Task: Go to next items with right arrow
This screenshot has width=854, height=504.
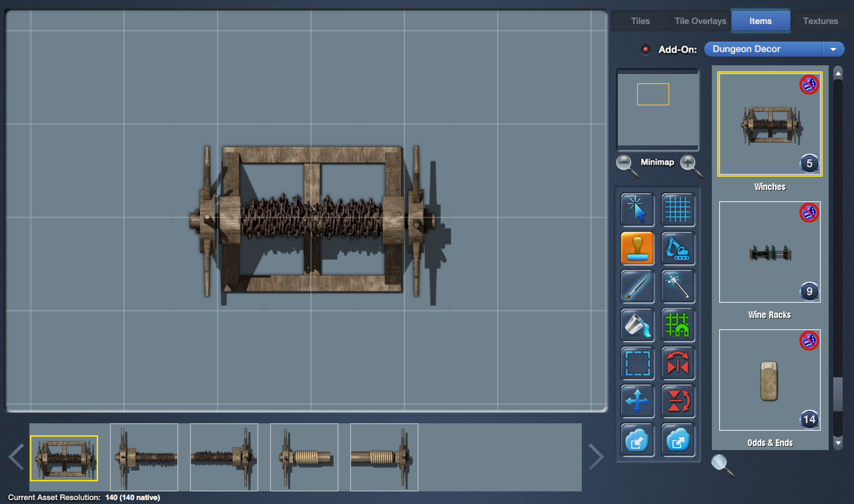Action: 596,457
